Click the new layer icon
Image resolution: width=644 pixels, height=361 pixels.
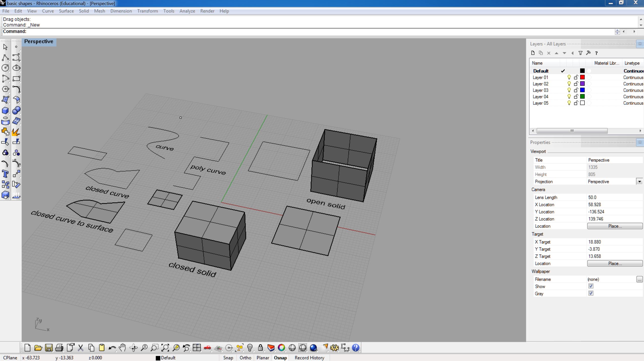click(533, 53)
